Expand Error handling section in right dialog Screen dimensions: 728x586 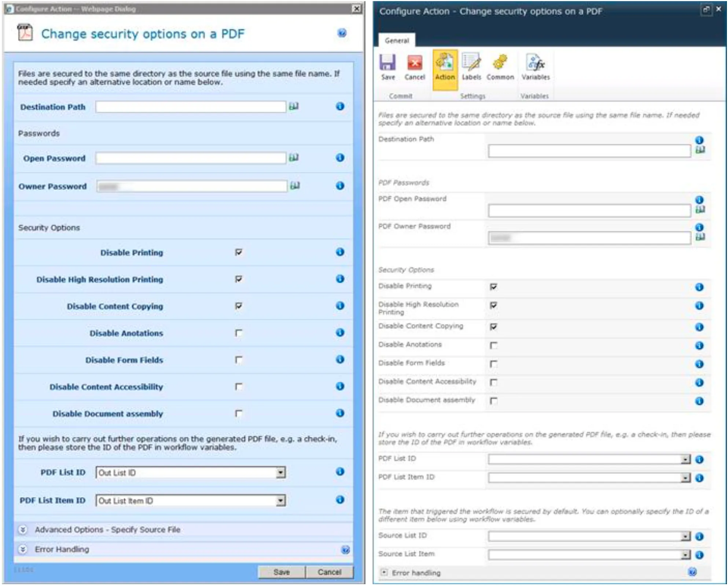(384, 572)
